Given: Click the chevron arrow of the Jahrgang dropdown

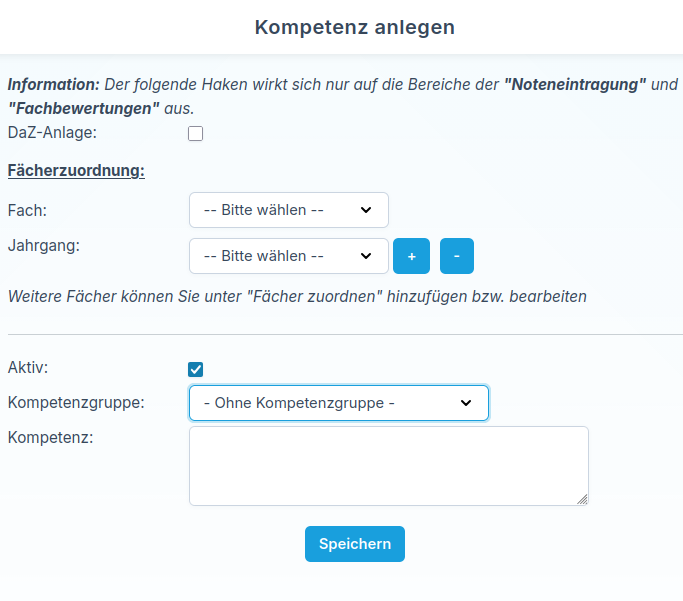Looking at the screenshot, I should tap(366, 256).
